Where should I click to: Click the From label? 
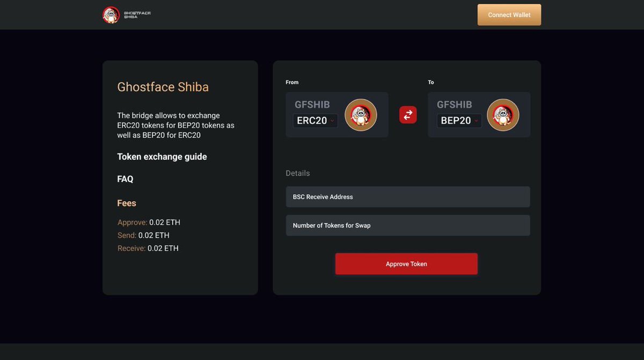pyautogui.click(x=292, y=82)
